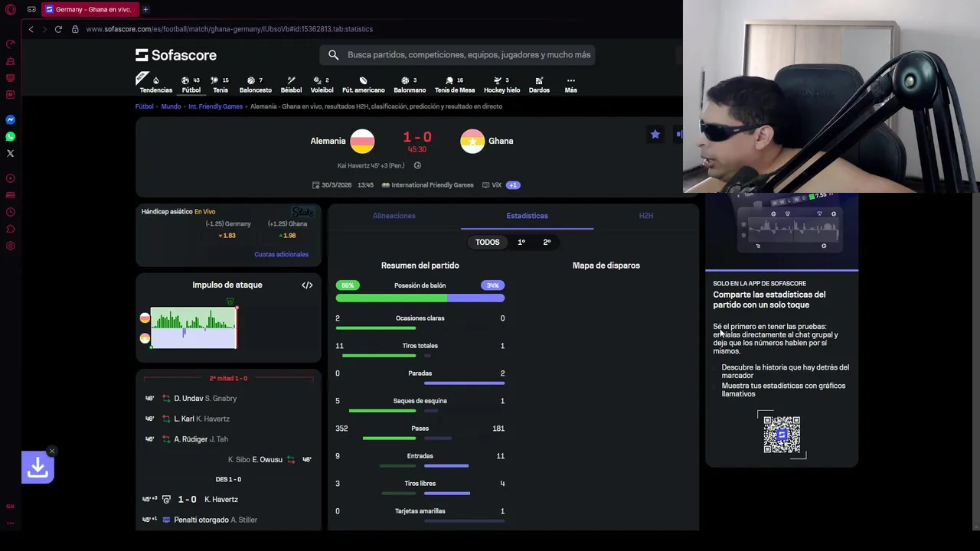The image size is (980, 551).
Task: Click the embed code icon on Impulso de ataque
Action: 307,285
